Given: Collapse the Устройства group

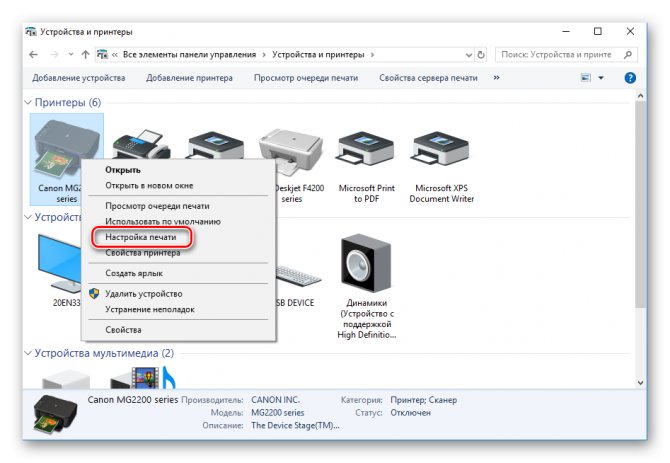Looking at the screenshot, I should pos(28,217).
